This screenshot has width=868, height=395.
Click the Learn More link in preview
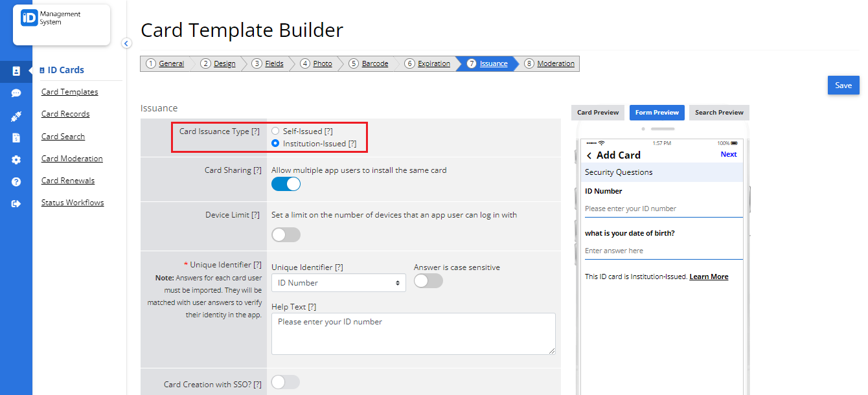[709, 276]
